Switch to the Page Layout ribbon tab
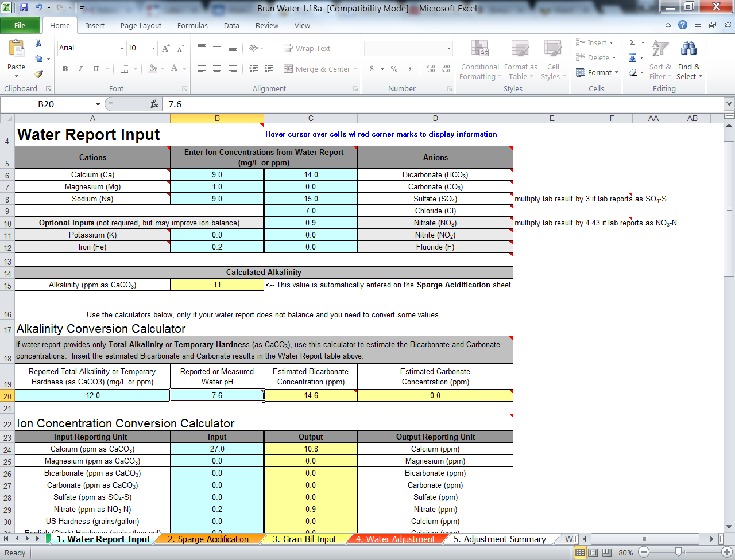This screenshot has width=735, height=560. pyautogui.click(x=141, y=25)
